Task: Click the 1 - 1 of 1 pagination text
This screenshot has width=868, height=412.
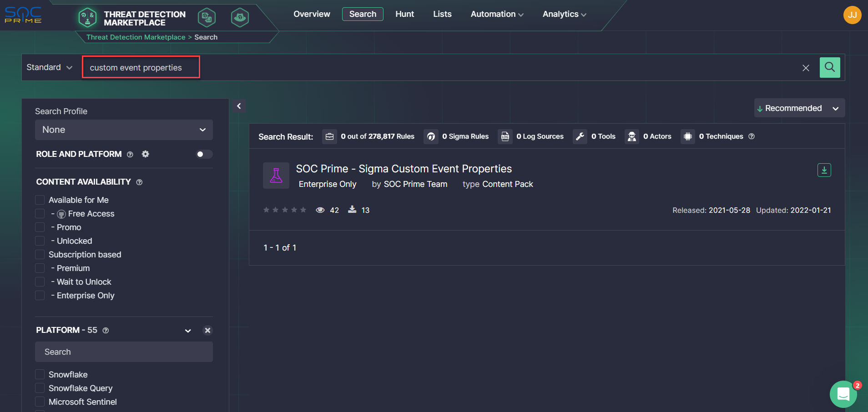Action: tap(280, 248)
